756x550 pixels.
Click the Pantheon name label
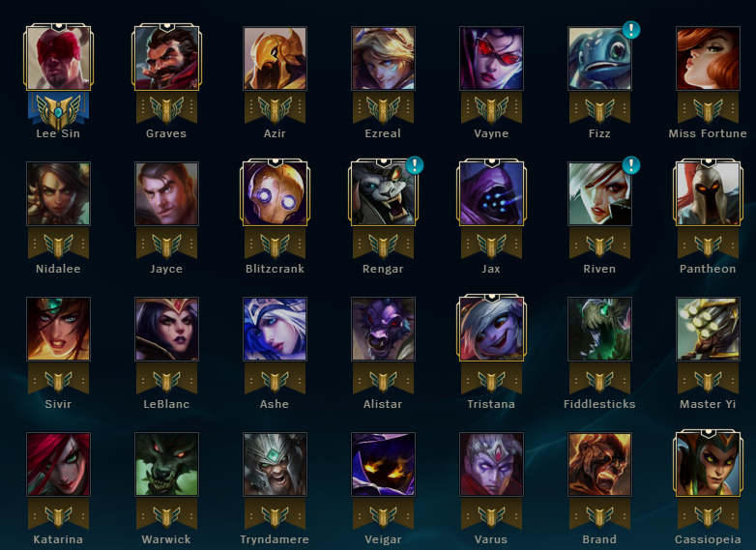tap(708, 269)
